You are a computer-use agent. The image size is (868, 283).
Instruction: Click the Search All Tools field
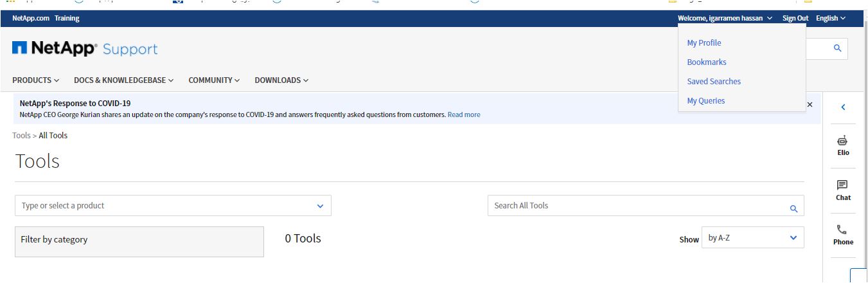point(636,206)
